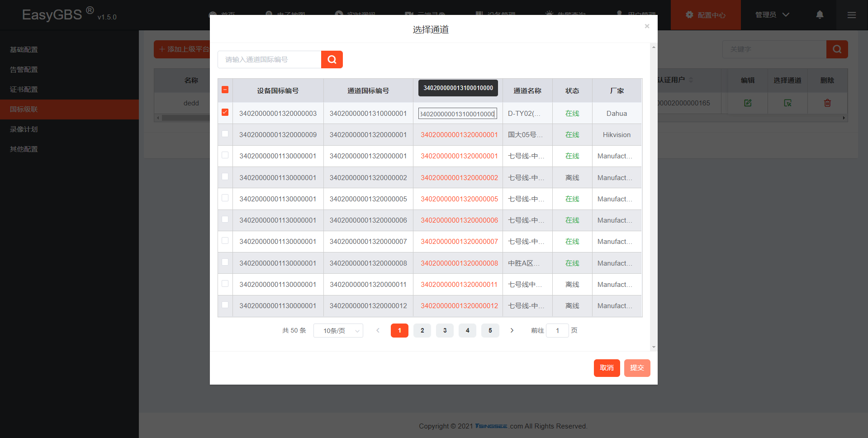Click the 前往 page number input
Screen dimensions: 868x438
tap(557, 330)
